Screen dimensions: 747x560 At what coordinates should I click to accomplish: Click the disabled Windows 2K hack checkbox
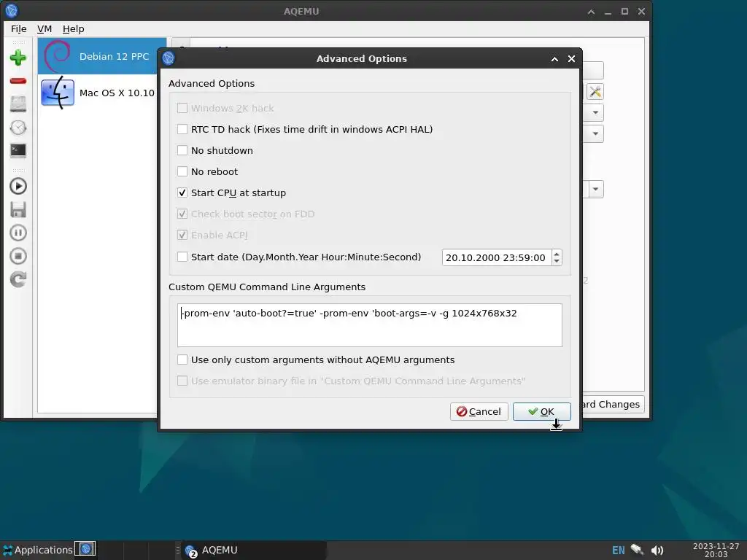pyautogui.click(x=182, y=108)
